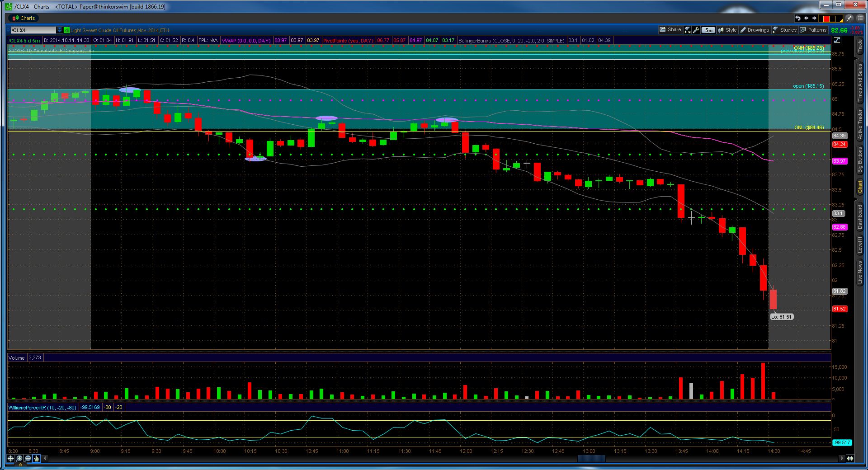Image resolution: width=868 pixels, height=470 pixels.
Task: Click the VWAP study label
Action: 246,41
